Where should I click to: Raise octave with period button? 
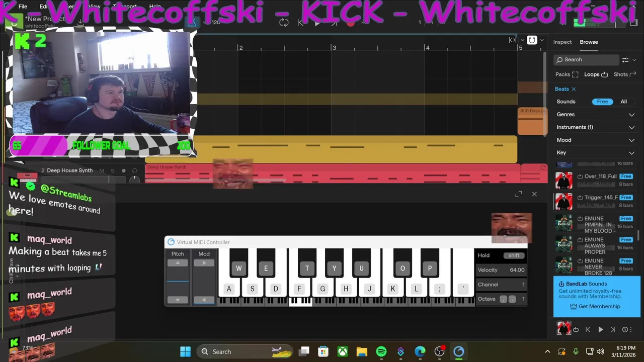512,299
